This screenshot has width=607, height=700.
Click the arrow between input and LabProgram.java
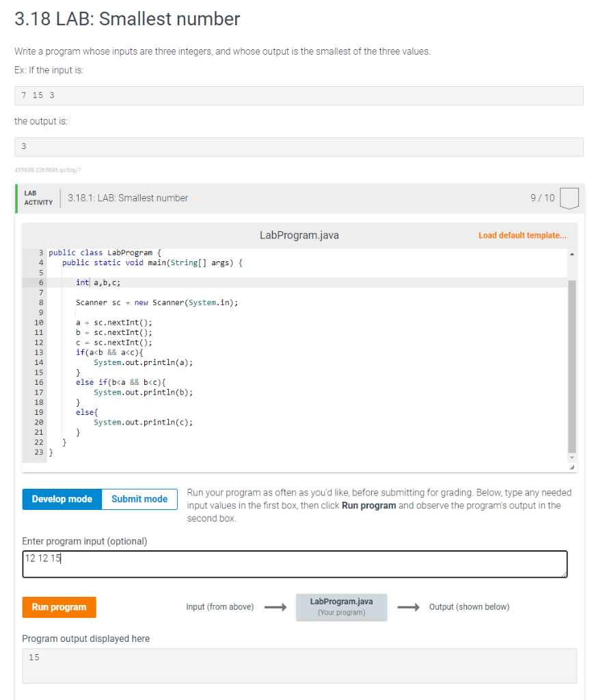[275, 606]
